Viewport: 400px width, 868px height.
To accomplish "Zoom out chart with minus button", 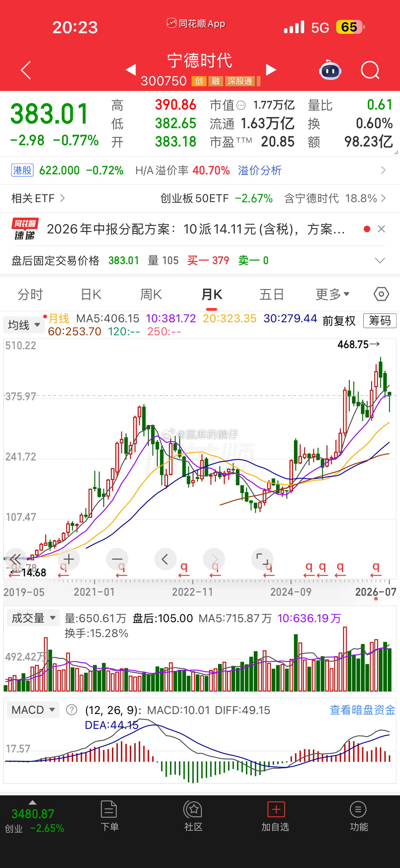I will (x=117, y=559).
